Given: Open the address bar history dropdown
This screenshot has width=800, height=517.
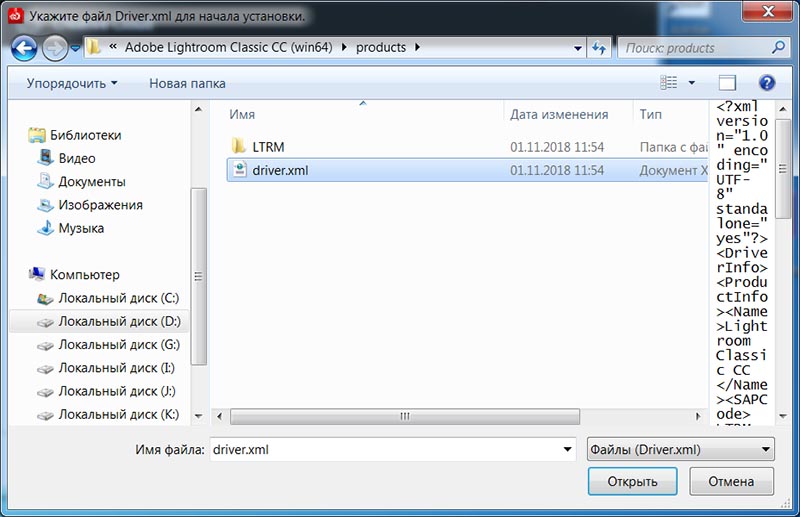Looking at the screenshot, I should coord(578,48).
